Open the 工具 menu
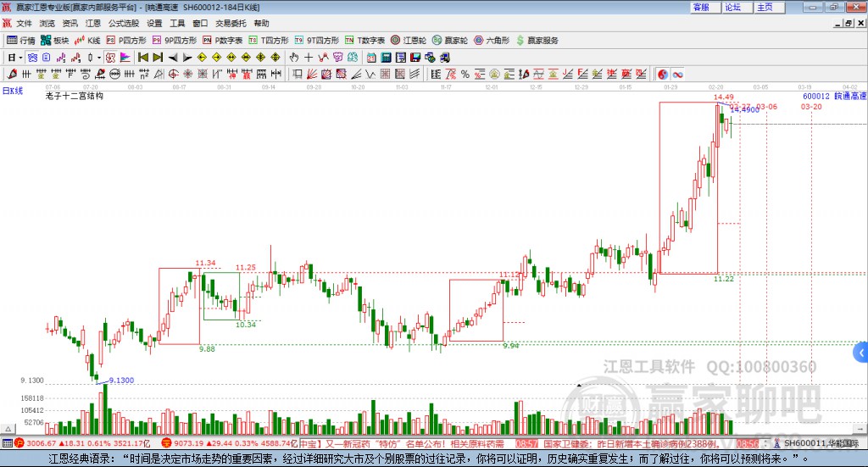Image resolution: width=868 pixels, height=467 pixels. (x=177, y=23)
